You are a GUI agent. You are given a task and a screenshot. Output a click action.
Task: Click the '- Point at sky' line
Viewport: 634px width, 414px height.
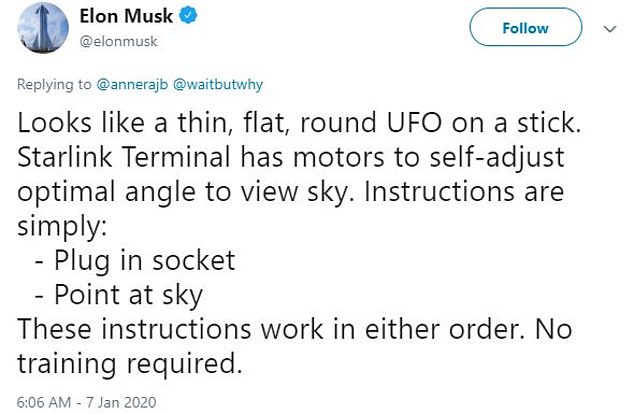(x=119, y=296)
